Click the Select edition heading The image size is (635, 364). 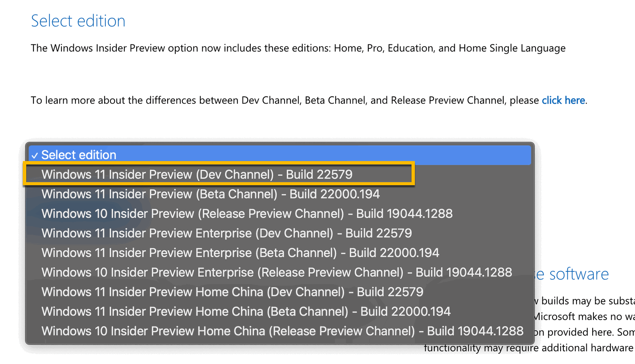pos(78,20)
